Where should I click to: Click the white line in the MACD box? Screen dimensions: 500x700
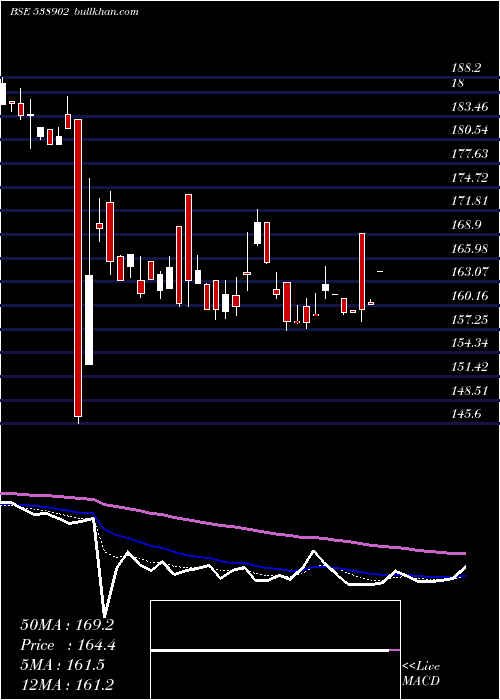[x=270, y=651]
